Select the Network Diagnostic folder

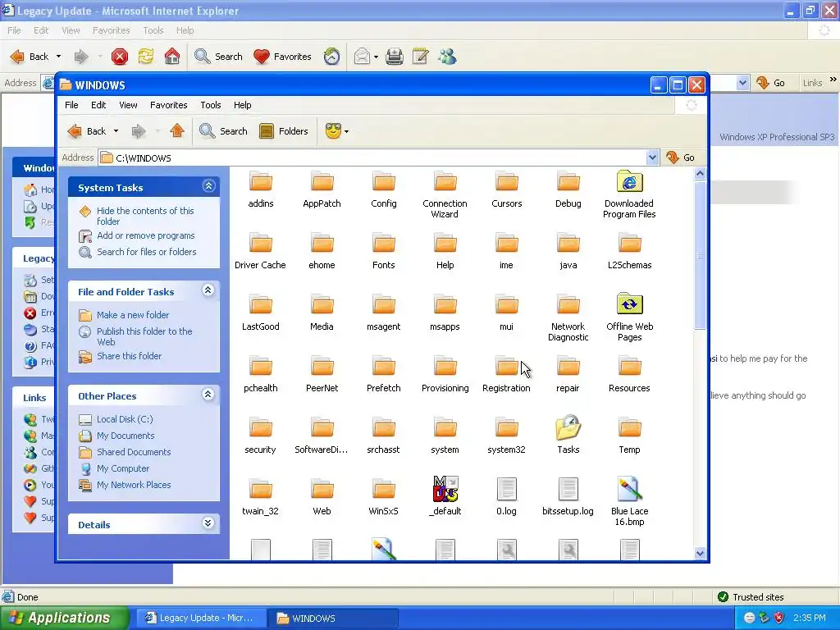point(568,318)
